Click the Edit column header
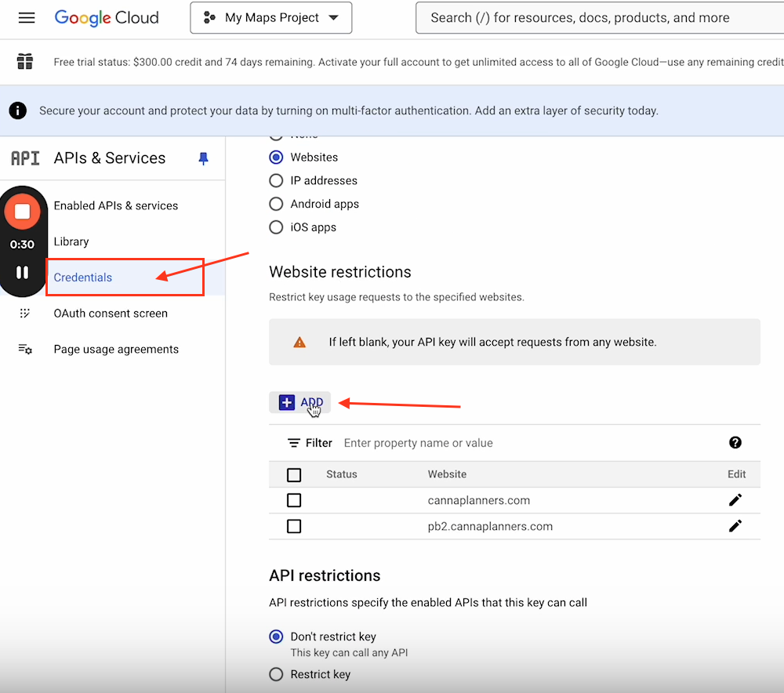Image resolution: width=784 pixels, height=693 pixels. click(x=736, y=474)
